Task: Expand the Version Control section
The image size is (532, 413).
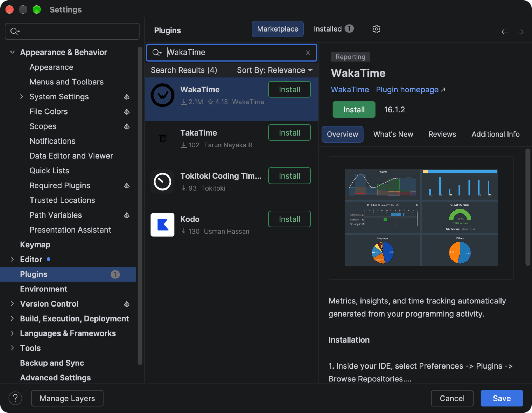Action: pyautogui.click(x=12, y=304)
